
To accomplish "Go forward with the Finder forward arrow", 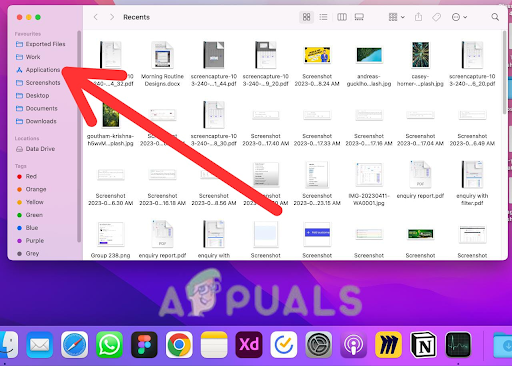I will [x=112, y=17].
